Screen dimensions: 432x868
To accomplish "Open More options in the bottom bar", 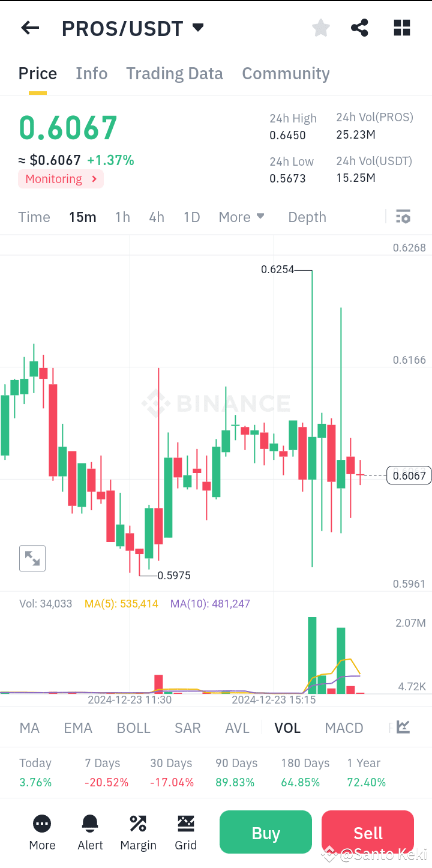I will pyautogui.click(x=42, y=832).
